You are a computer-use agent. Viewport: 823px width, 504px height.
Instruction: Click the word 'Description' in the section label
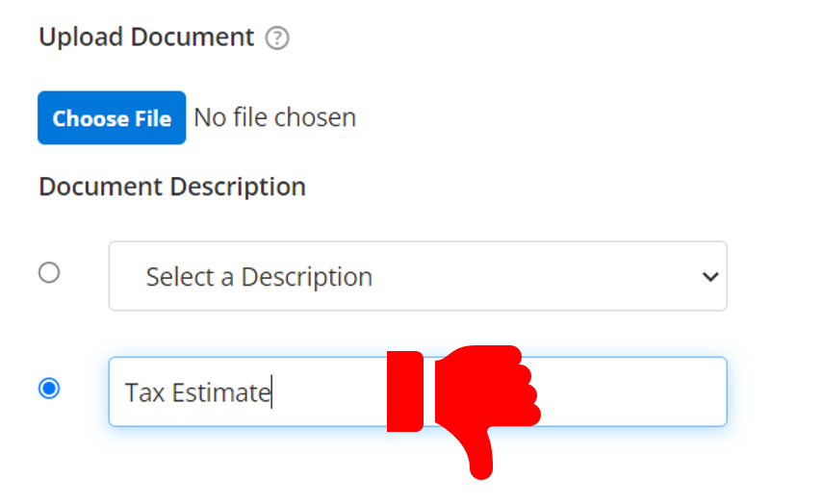[x=238, y=188]
